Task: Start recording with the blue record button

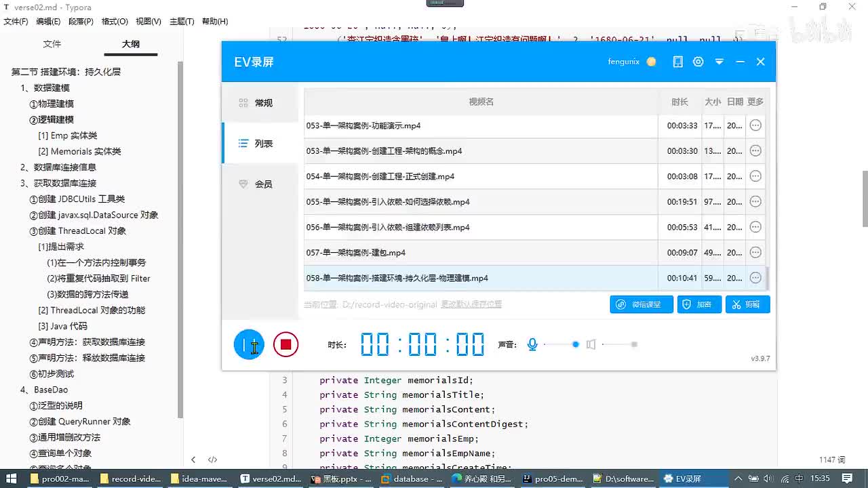Action: [x=249, y=345]
